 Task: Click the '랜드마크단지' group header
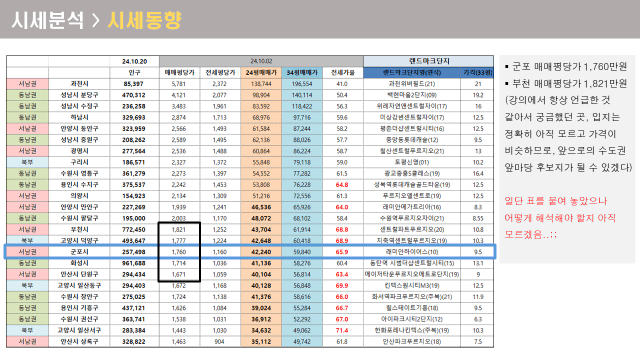pyautogui.click(x=429, y=61)
